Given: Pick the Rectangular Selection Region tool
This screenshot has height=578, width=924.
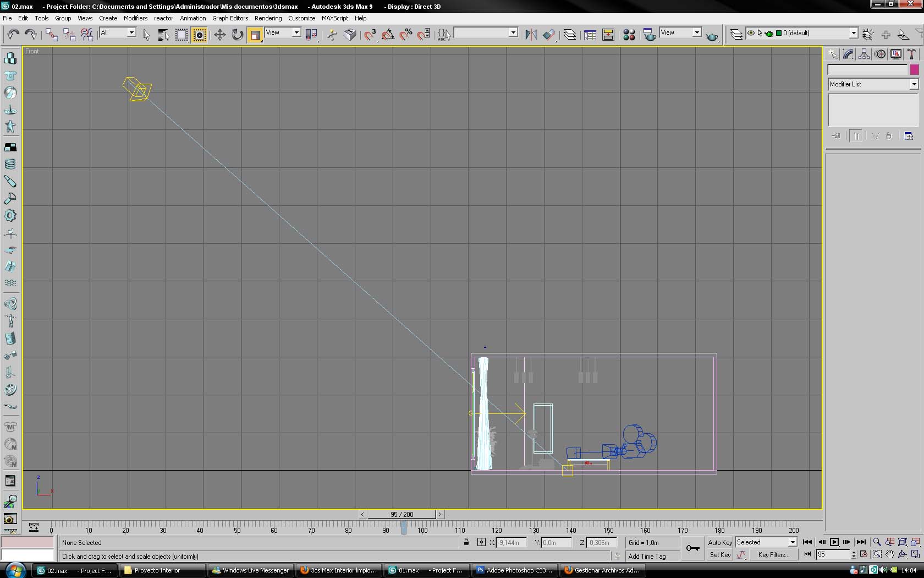Looking at the screenshot, I should click(x=181, y=35).
